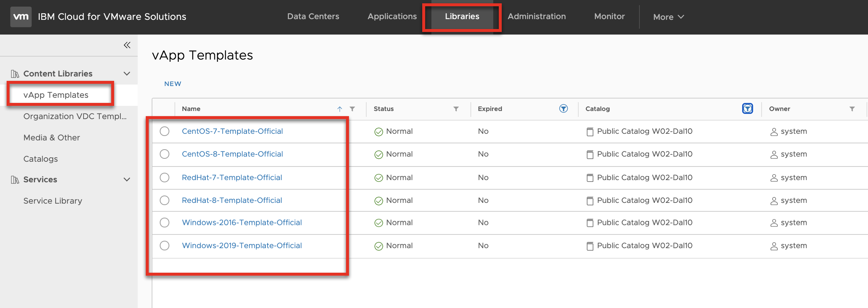Viewport: 868px width, 308px height.
Task: Open Media & Other sidebar item
Action: pos(52,137)
